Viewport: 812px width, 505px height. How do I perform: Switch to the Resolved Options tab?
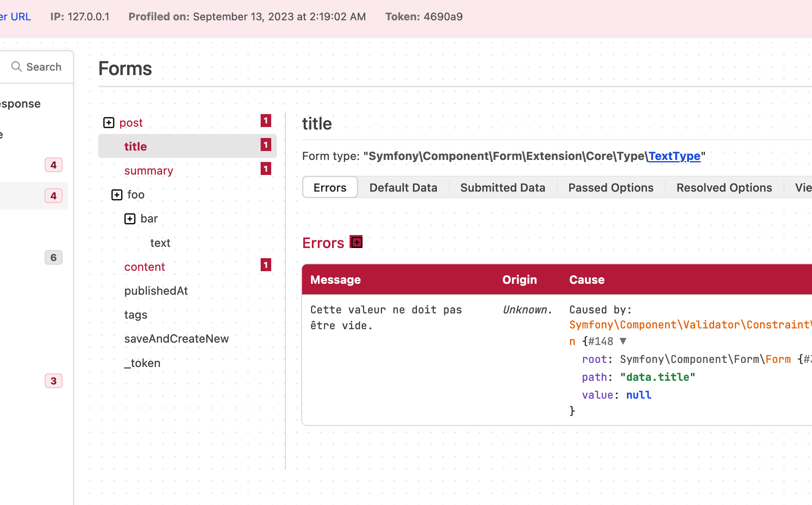coord(724,187)
